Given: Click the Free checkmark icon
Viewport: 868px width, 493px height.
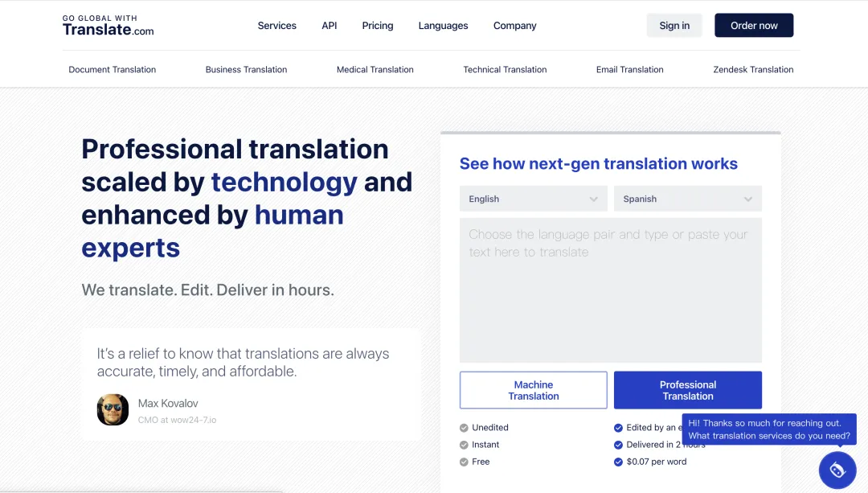Looking at the screenshot, I should (464, 462).
